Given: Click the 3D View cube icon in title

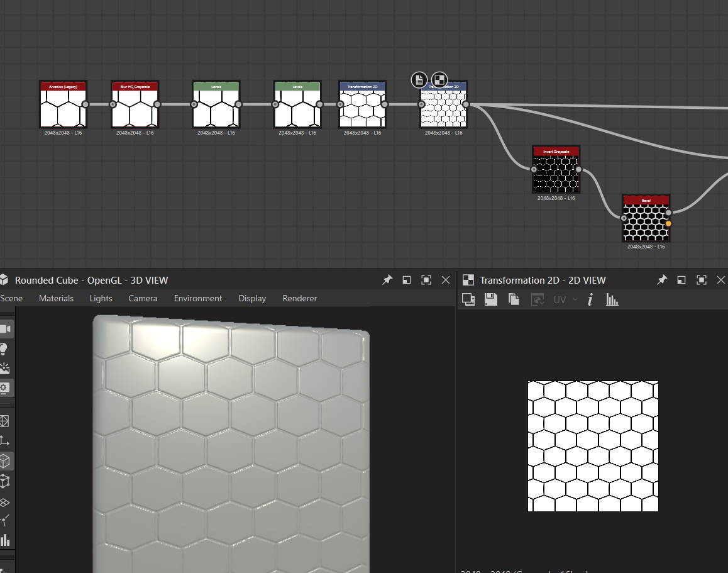Looking at the screenshot, I should (4, 279).
